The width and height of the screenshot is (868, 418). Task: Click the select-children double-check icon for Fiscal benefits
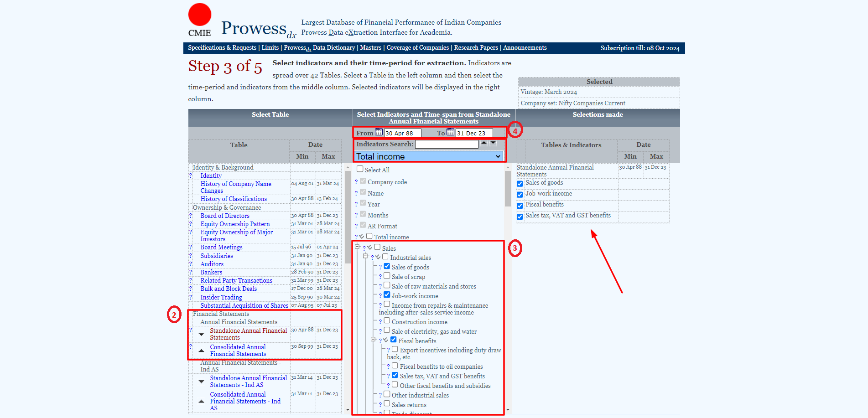point(386,340)
